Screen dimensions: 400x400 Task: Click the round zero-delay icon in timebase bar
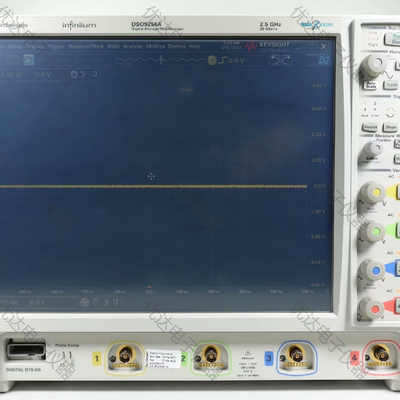85,302
